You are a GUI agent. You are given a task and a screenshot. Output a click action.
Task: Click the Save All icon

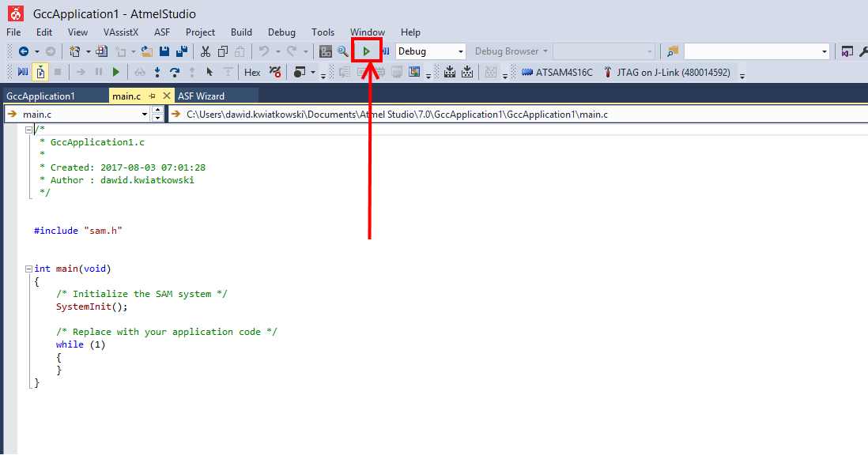(x=182, y=51)
